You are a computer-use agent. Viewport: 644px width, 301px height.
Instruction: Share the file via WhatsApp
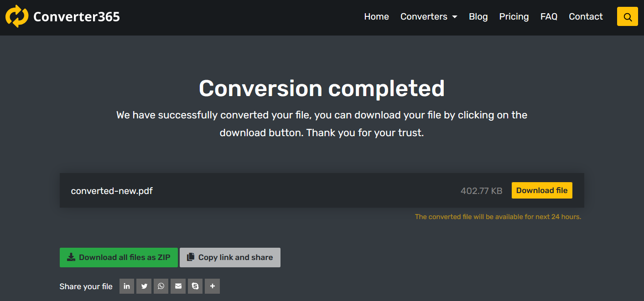point(161,286)
